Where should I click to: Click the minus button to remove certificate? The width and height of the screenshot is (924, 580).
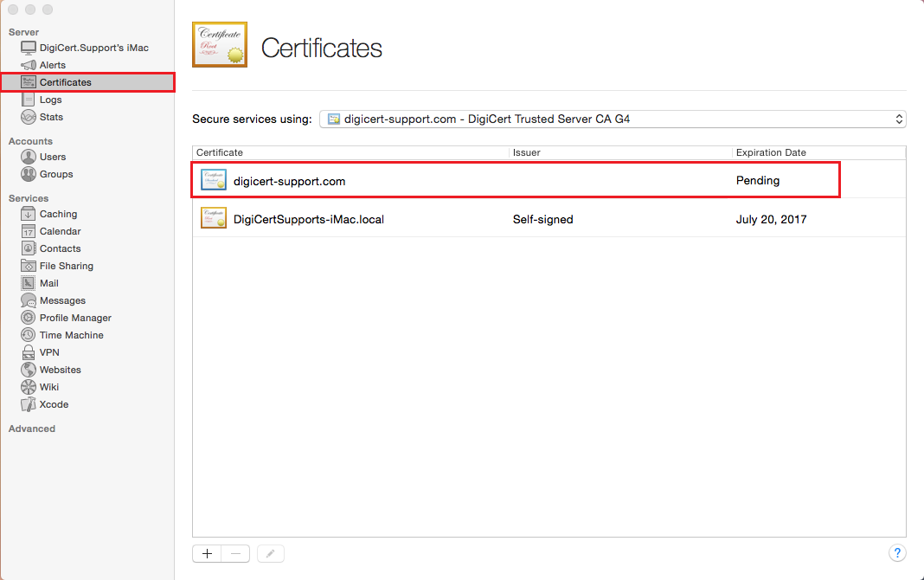click(x=236, y=554)
